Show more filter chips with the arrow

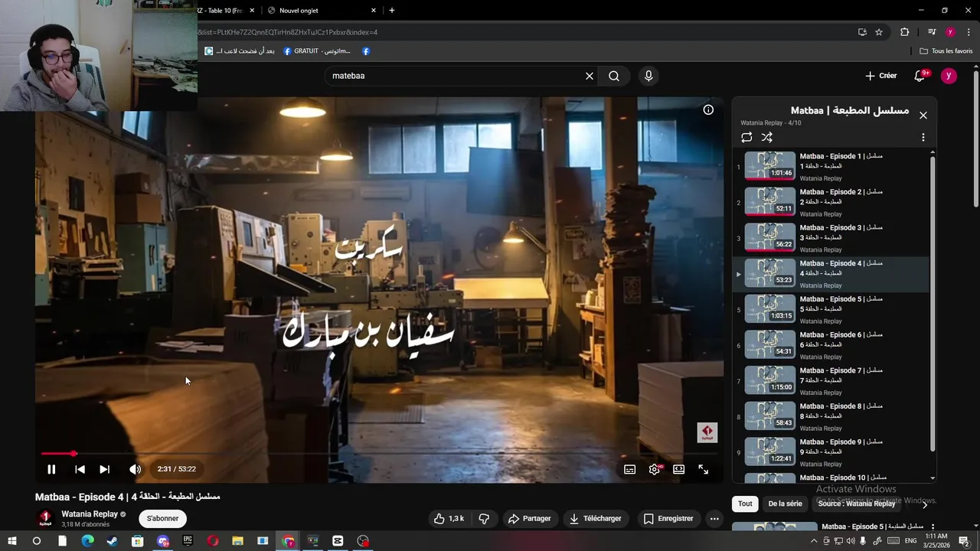(x=925, y=504)
